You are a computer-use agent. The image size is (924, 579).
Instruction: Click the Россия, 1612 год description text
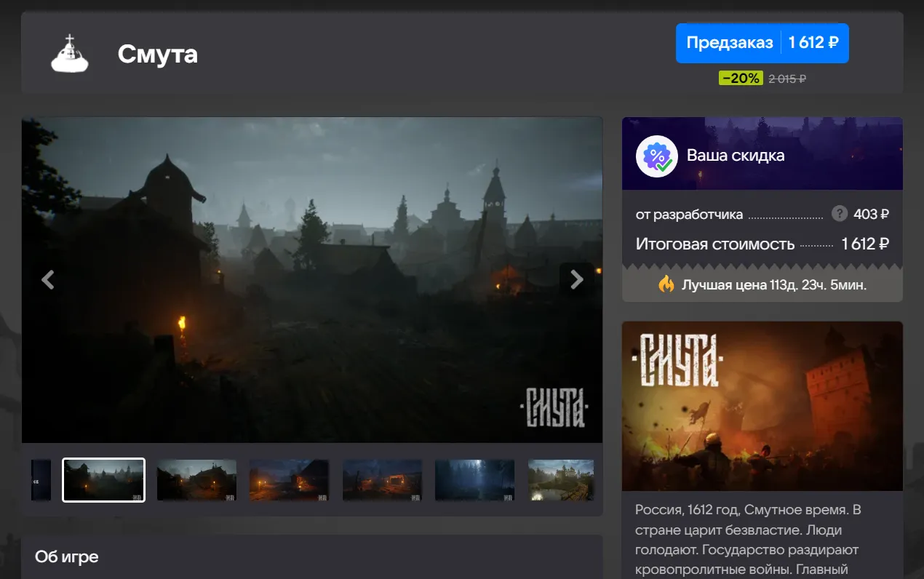[x=748, y=539]
